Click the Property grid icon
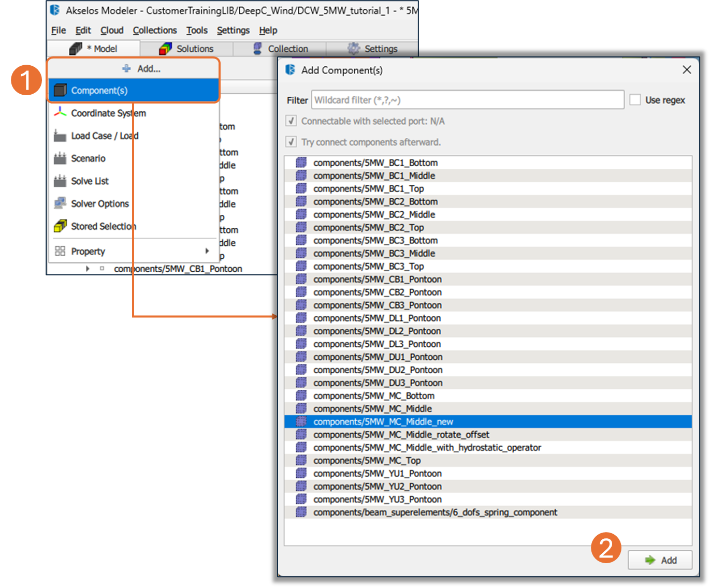 (x=60, y=251)
